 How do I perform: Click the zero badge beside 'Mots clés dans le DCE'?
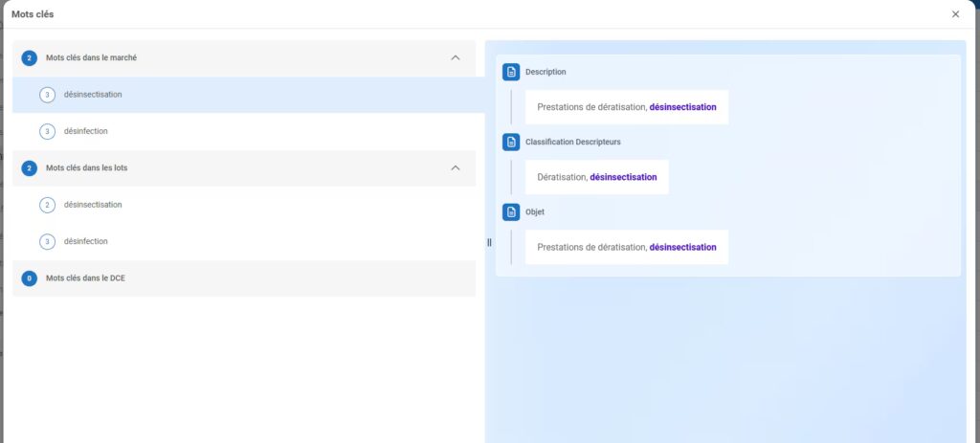pyautogui.click(x=30, y=278)
